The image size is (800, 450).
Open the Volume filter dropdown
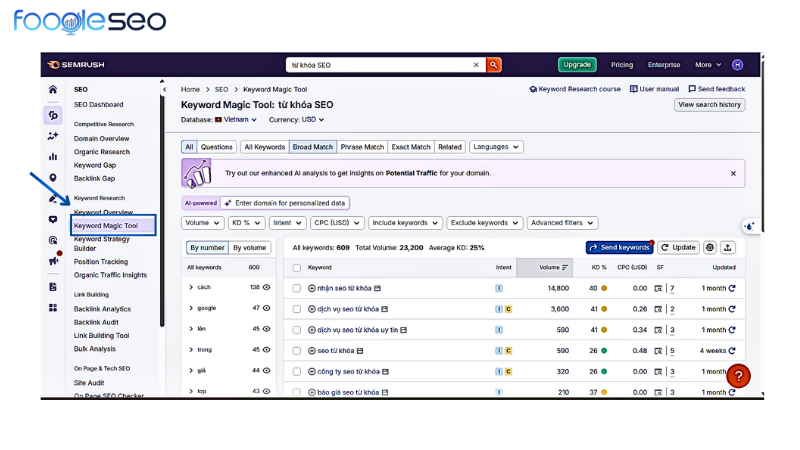pyautogui.click(x=202, y=223)
